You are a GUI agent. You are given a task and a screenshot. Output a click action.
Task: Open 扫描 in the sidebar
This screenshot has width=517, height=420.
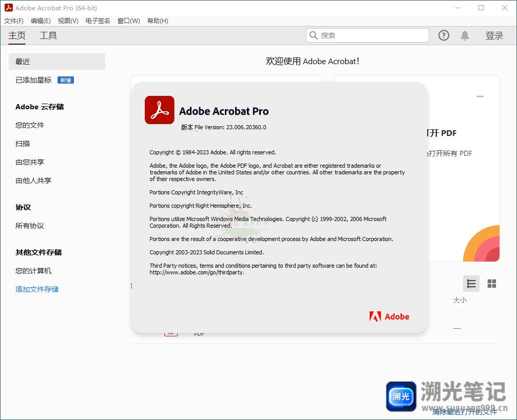23,144
